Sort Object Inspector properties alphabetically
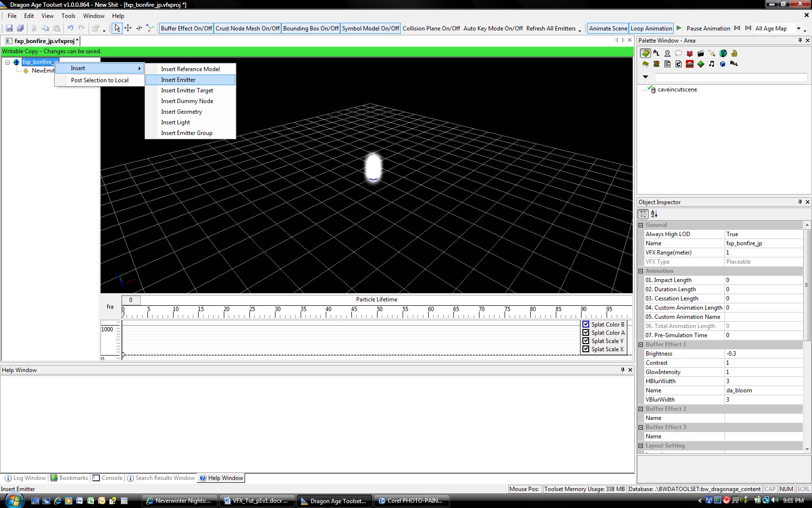 [x=654, y=214]
